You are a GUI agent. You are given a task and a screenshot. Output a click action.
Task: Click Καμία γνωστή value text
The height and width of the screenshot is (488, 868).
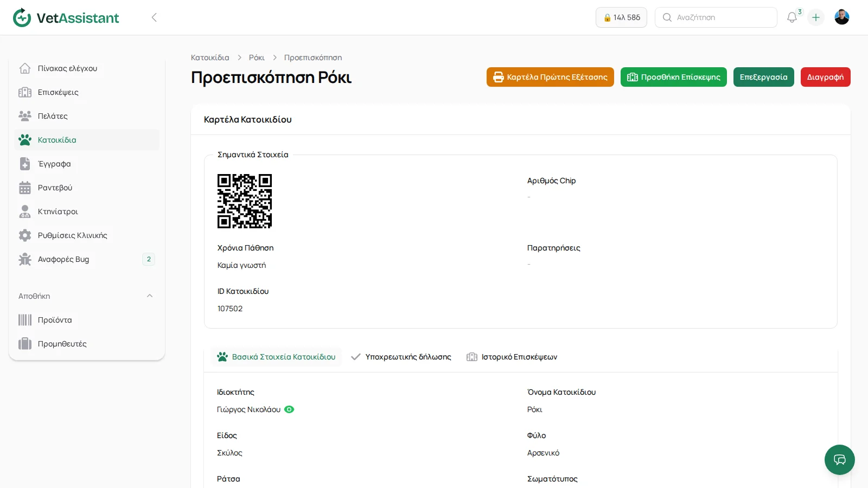[242, 265]
